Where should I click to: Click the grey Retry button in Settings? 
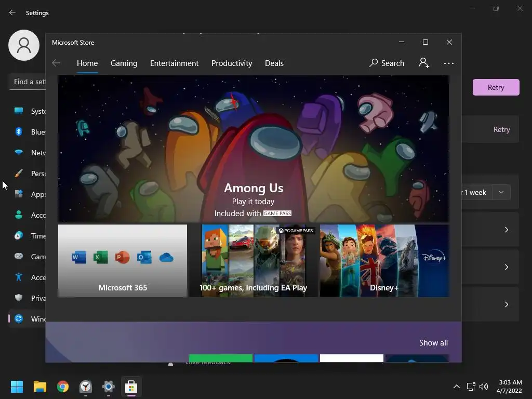[501, 129]
